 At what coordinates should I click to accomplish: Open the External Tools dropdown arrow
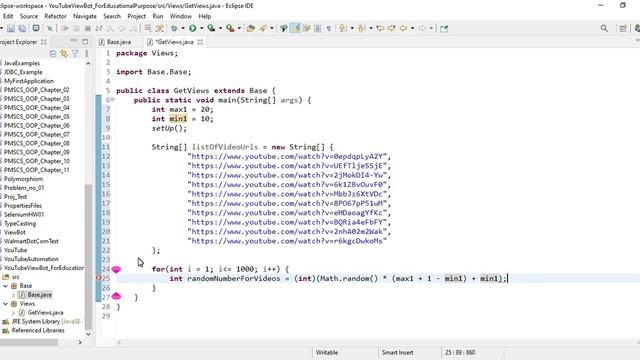[x=239, y=28]
